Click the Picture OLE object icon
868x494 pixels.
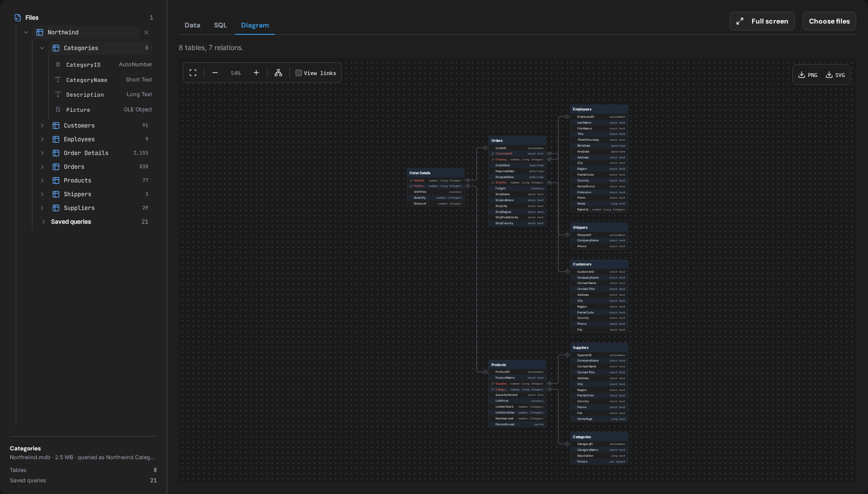58,110
